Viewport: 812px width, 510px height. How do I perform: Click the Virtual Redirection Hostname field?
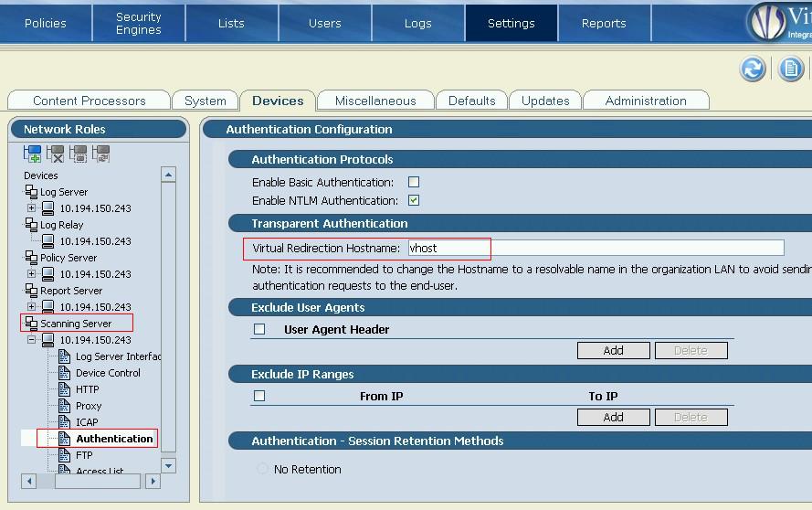(x=596, y=248)
